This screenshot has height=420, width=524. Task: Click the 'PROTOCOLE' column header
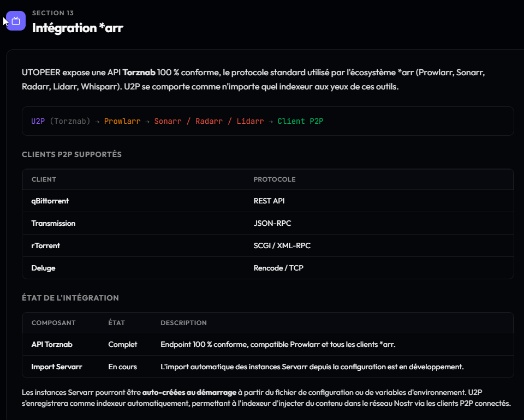pos(275,179)
